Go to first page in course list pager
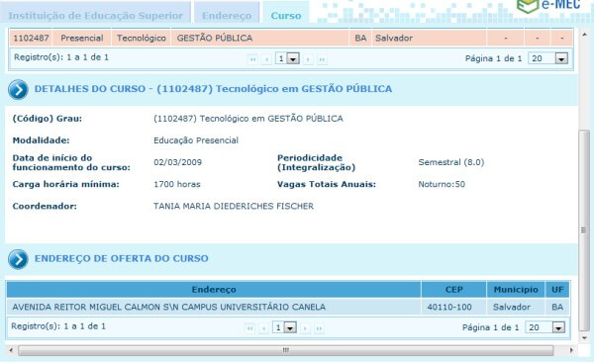This screenshot has width=594, height=364. click(x=252, y=59)
